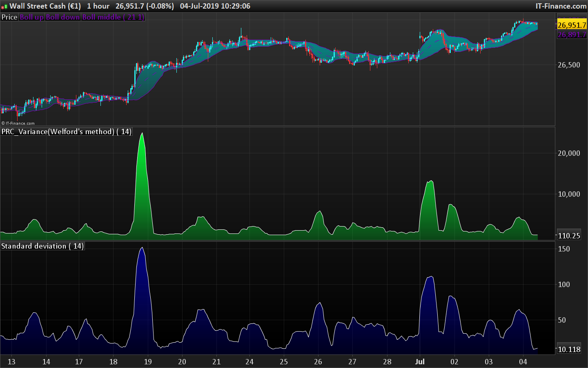Click the © IT-Finance.com copyright notice
The width and height of the screenshot is (588, 368).
click(x=18, y=123)
